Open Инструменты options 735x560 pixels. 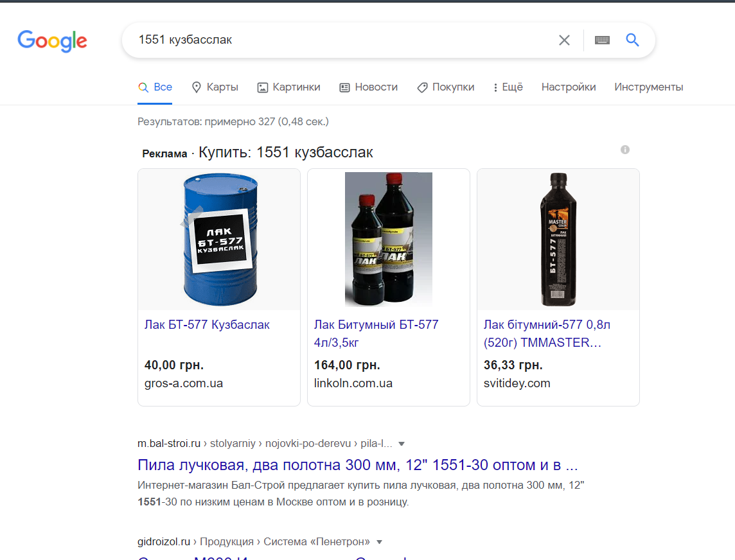[649, 87]
